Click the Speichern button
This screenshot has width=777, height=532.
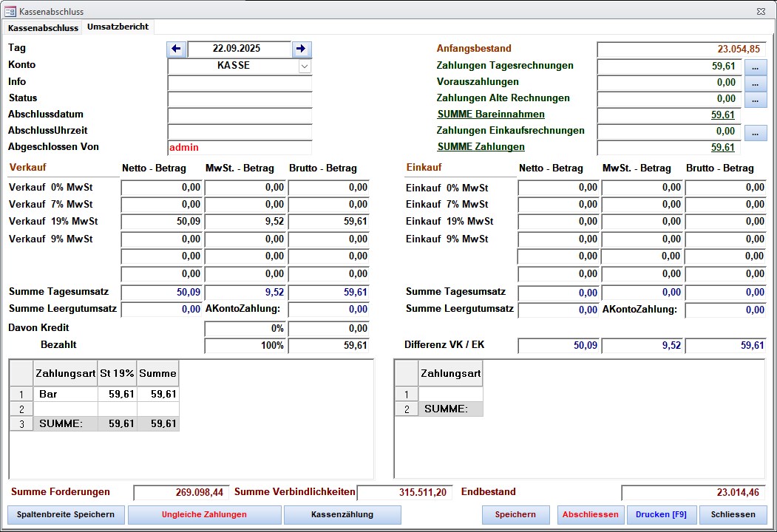click(515, 515)
